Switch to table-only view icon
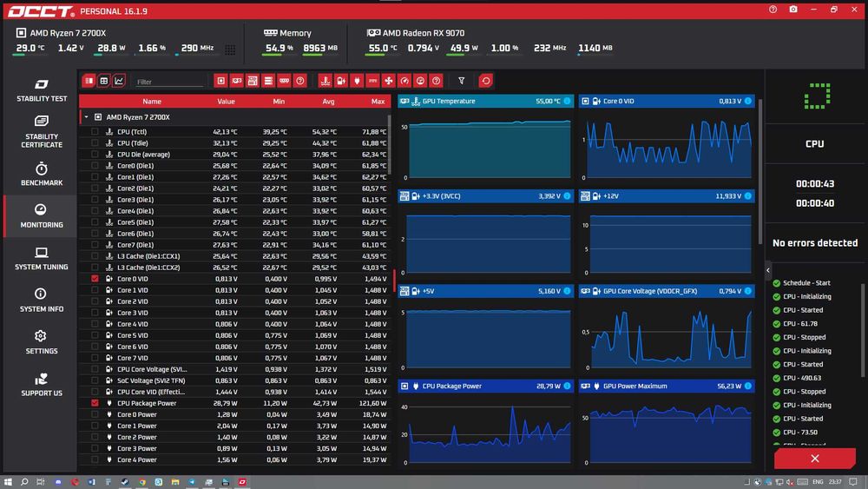This screenshot has width=868, height=489. (103, 81)
